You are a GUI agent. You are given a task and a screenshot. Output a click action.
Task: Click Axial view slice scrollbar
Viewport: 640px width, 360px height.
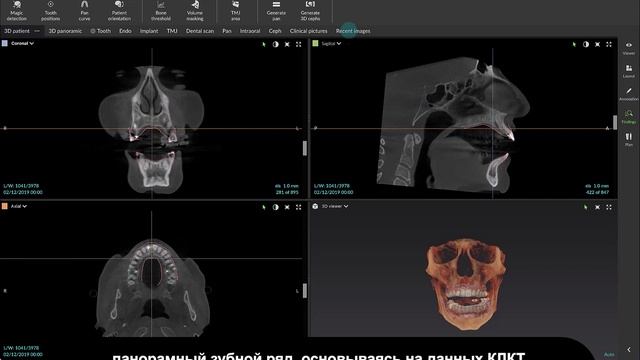(305, 291)
